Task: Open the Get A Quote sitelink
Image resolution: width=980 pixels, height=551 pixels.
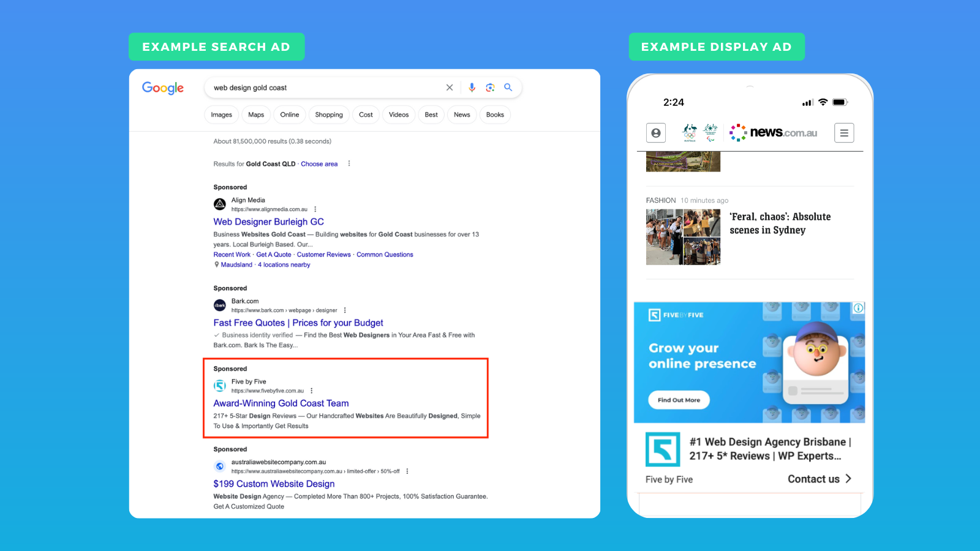Action: (274, 255)
